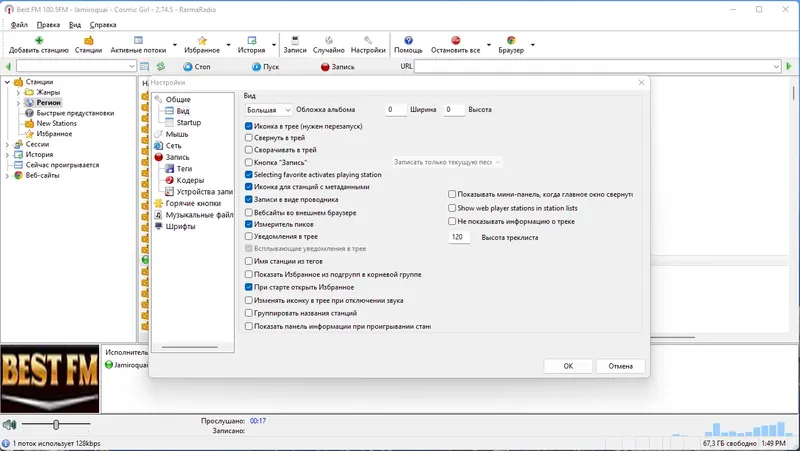
Task: Open the История toolbar icon
Action: (252, 40)
